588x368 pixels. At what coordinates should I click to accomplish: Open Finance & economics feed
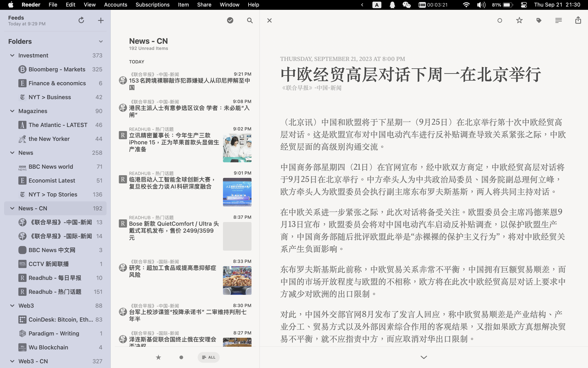[x=55, y=83]
